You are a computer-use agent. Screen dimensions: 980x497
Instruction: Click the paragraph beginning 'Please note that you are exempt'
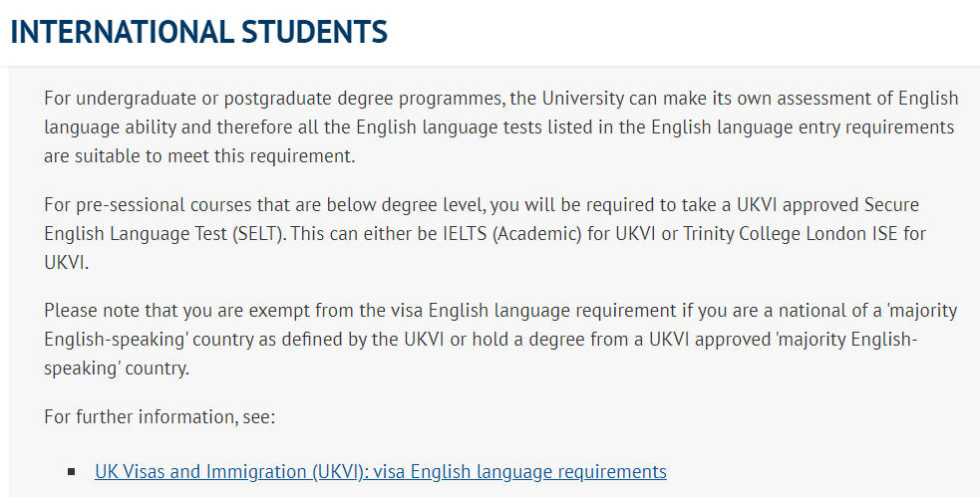pyautogui.click(x=500, y=339)
